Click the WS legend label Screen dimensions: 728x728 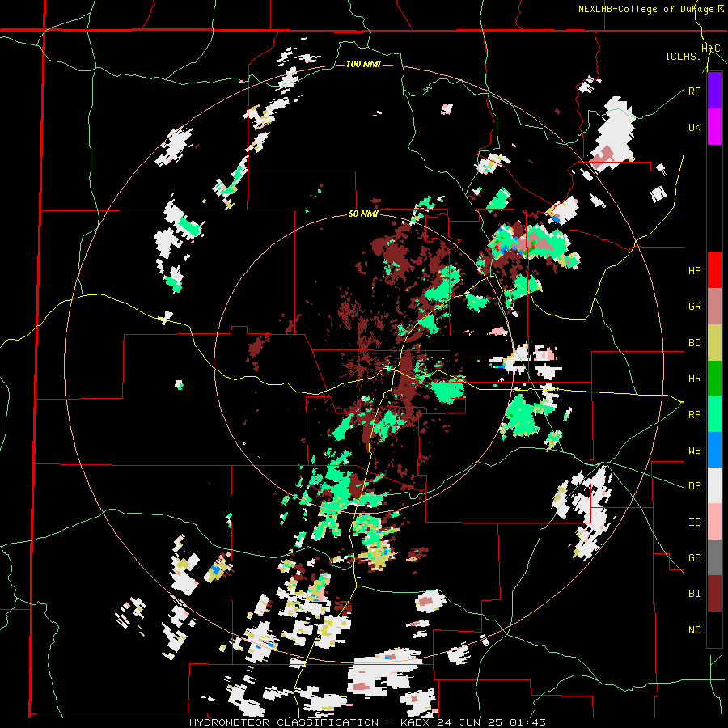(694, 450)
